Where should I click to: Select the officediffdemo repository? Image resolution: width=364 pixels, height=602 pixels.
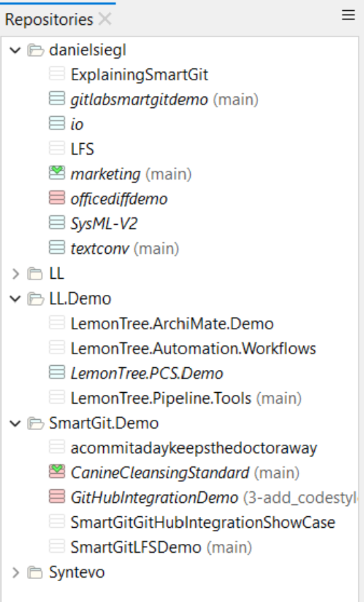click(x=119, y=199)
